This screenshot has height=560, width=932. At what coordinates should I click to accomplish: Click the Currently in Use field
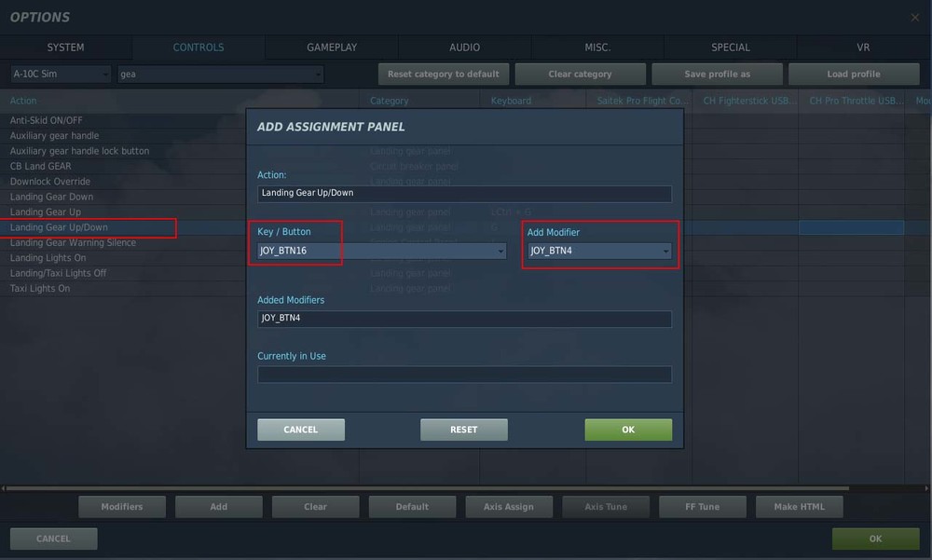click(464, 375)
